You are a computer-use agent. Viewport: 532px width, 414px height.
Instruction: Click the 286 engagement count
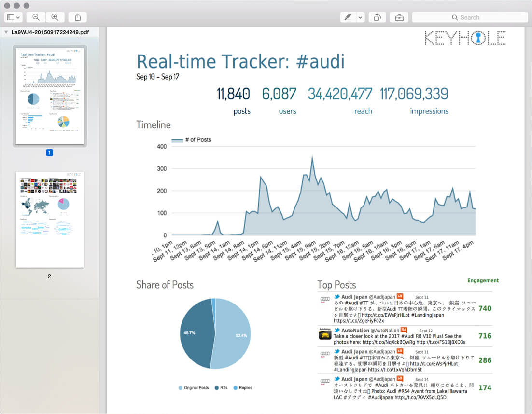(485, 360)
